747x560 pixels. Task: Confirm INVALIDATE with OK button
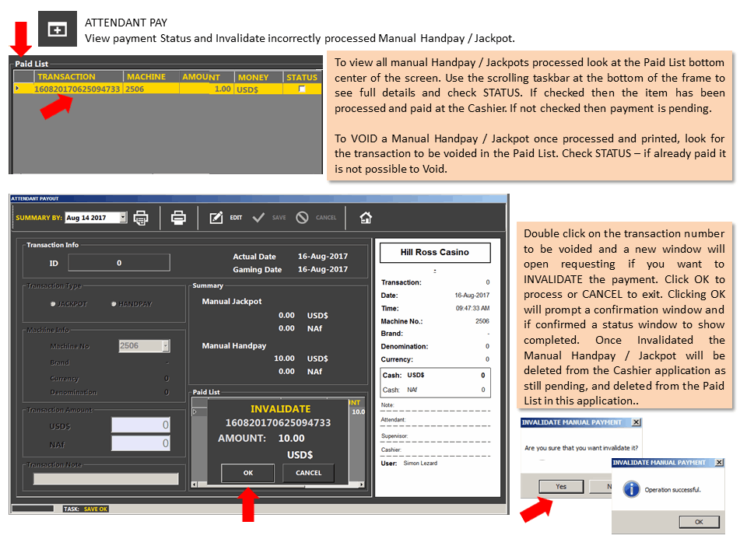click(247, 473)
